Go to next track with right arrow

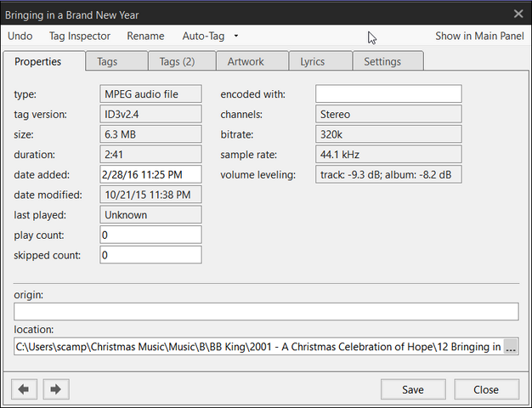[56, 389]
